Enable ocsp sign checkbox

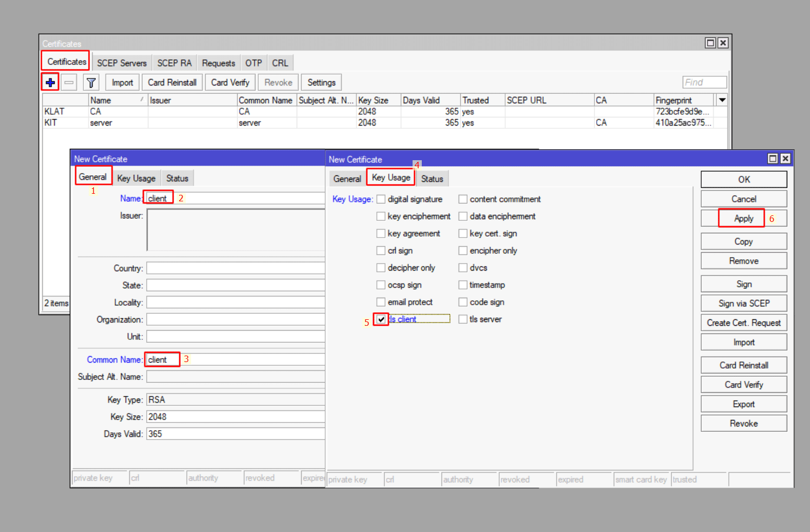point(381,285)
